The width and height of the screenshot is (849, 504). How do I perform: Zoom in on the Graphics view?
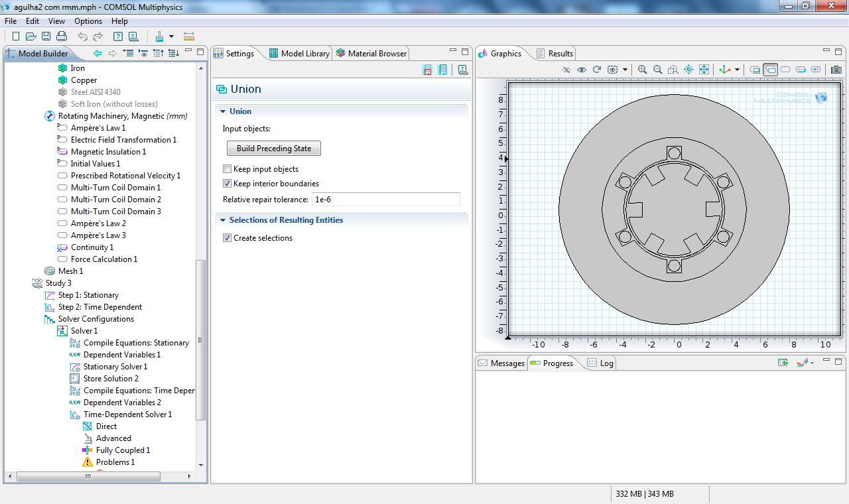(x=642, y=70)
